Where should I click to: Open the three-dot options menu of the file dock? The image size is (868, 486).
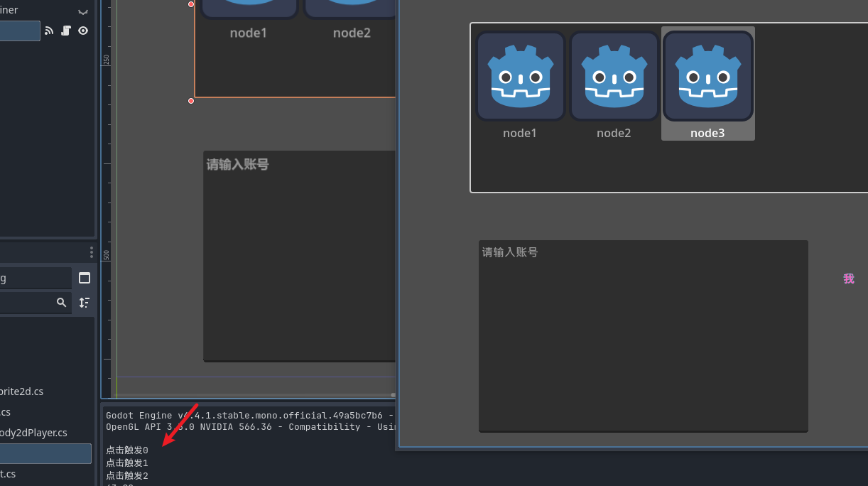91,252
